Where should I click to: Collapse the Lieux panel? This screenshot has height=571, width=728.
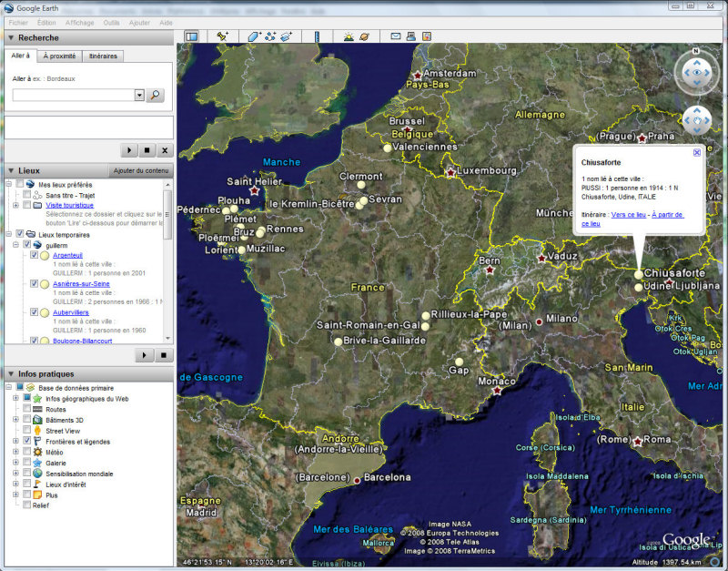pyautogui.click(x=11, y=170)
